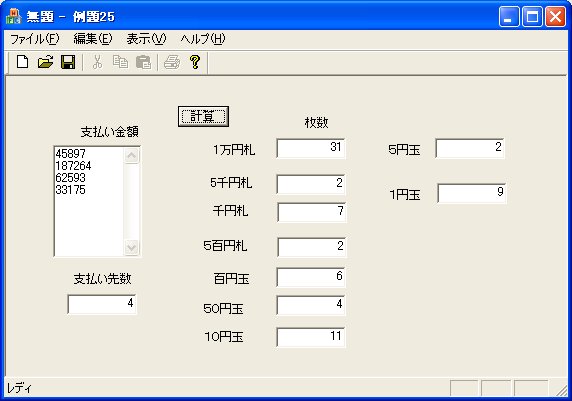Click the New document toolbar icon
This screenshot has height=401, width=572.
[22, 62]
